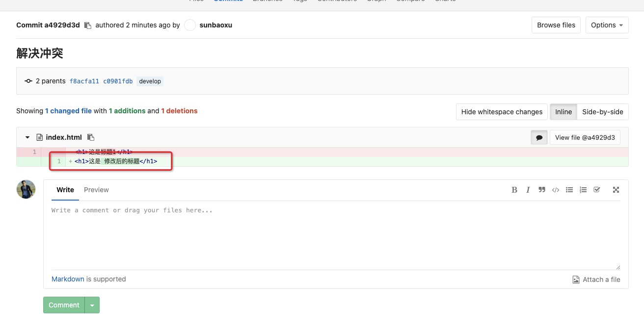Open parent commit c0901fdb
This screenshot has height=330, width=644.
[118, 81]
